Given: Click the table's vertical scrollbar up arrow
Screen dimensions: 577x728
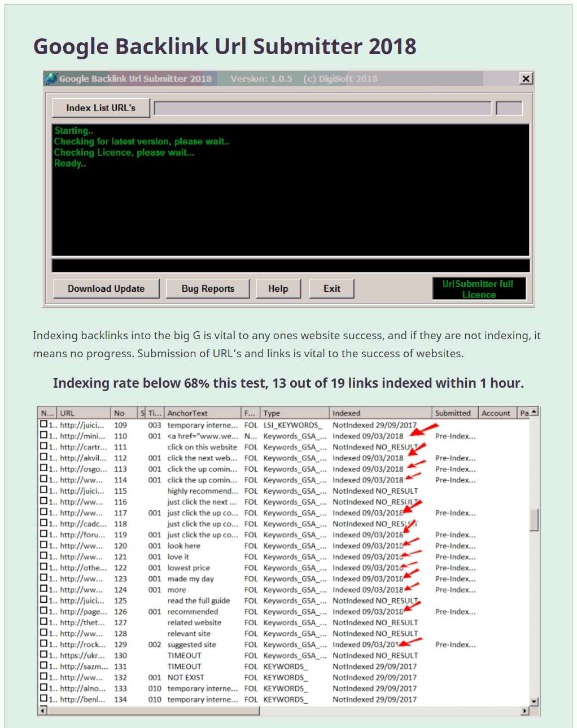Looking at the screenshot, I should (534, 411).
